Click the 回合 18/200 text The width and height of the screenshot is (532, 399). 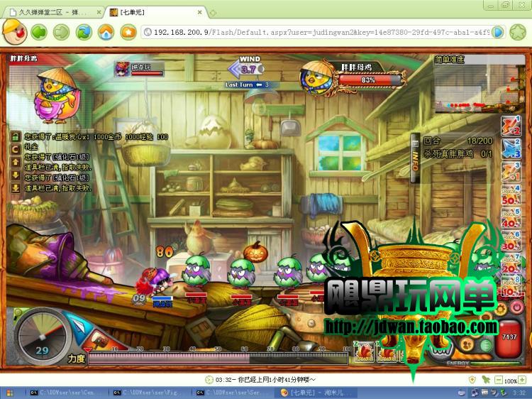458,141
